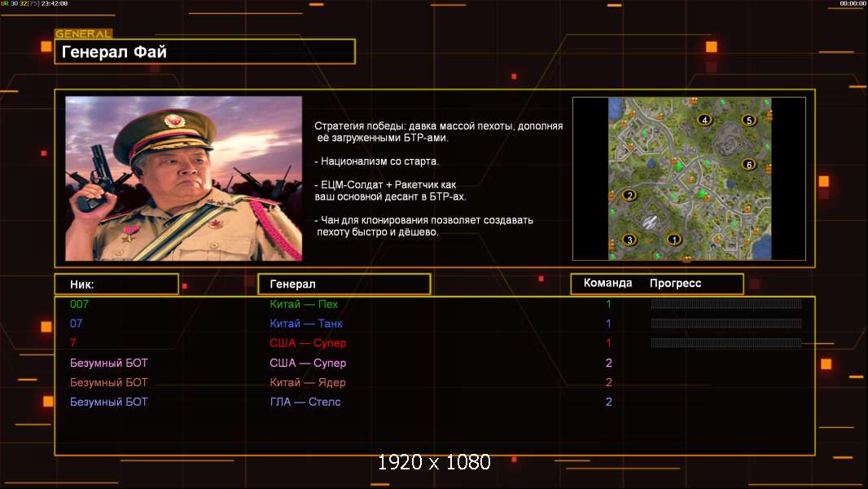Click the 'Китай — Пех' general entry
Image resolution: width=868 pixels, height=489 pixels.
[304, 304]
